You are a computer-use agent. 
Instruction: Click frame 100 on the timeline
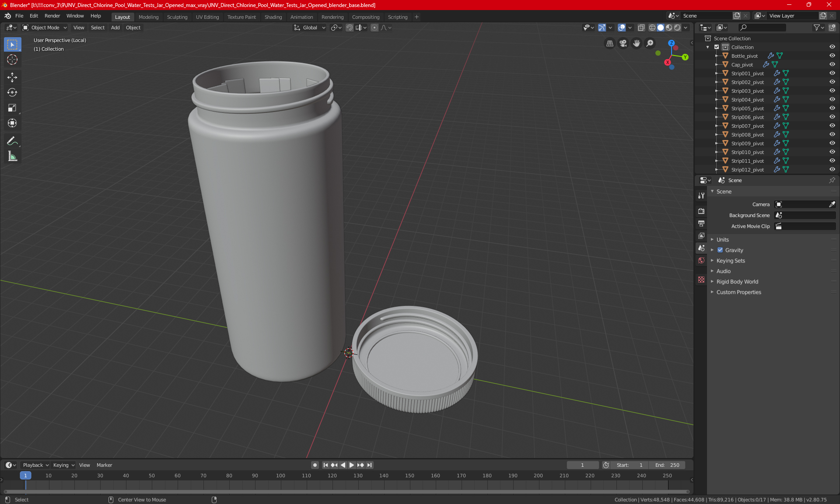[x=280, y=476]
